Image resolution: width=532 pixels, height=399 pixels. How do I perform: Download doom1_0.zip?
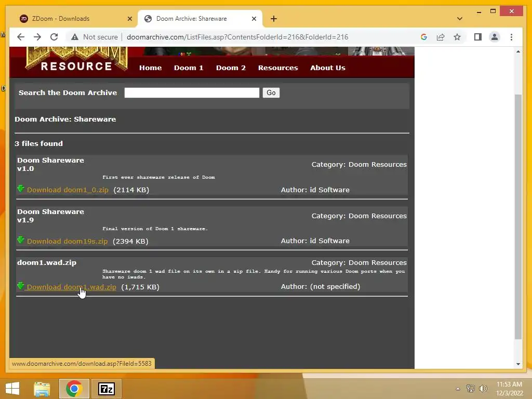coord(68,190)
